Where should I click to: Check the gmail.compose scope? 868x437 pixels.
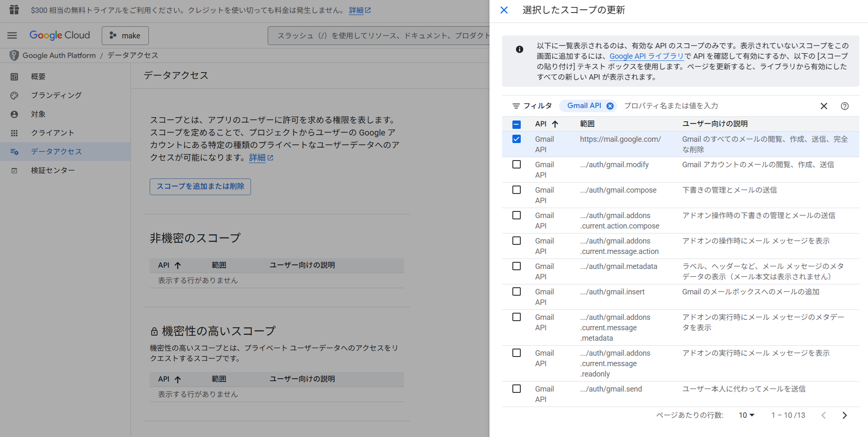(x=517, y=190)
